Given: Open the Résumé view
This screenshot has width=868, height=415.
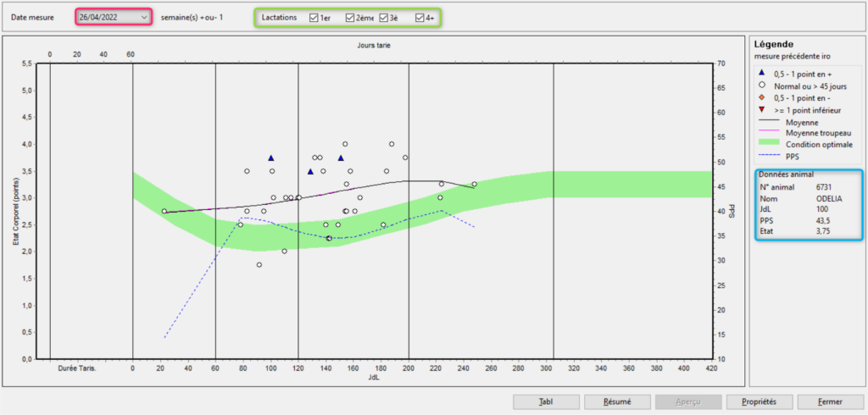Looking at the screenshot, I should point(616,401).
